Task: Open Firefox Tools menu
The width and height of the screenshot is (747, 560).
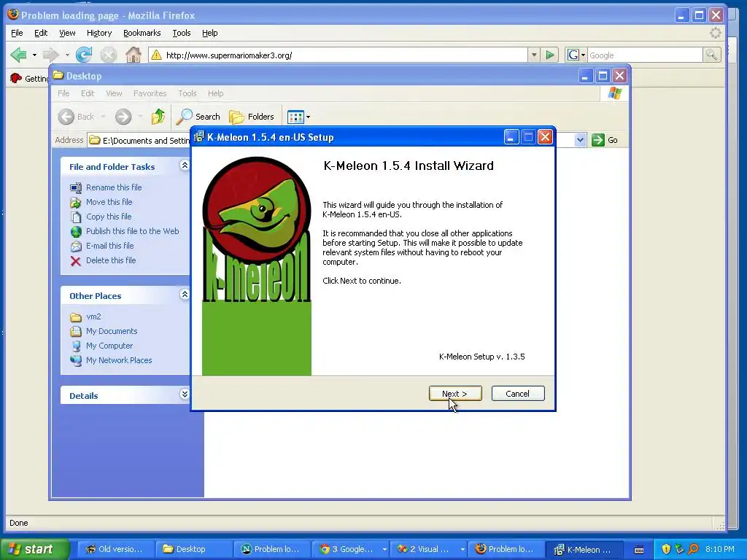Action: [x=182, y=33]
